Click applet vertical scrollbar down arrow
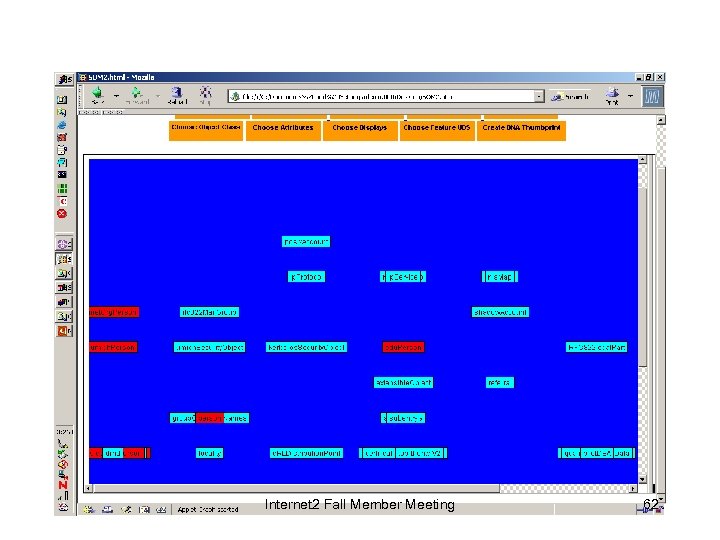The width and height of the screenshot is (720, 540). [642, 479]
